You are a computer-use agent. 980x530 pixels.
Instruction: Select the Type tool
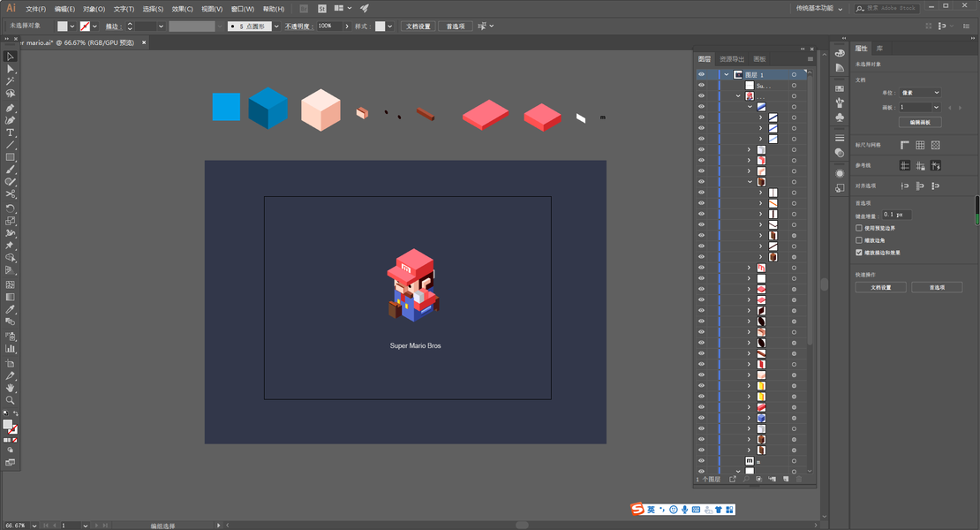coord(10,132)
